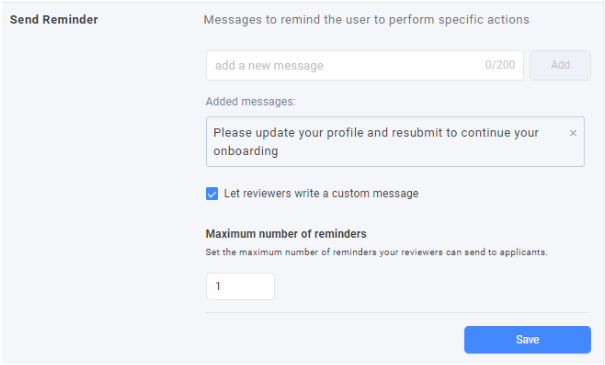Click the maximum number of reminders field

pyautogui.click(x=240, y=286)
